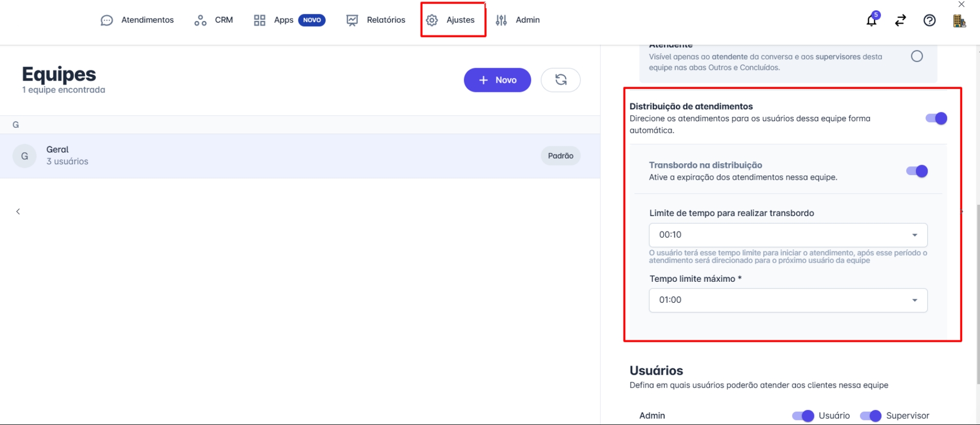Toggle Admin's Supervisor switch
Screen dimensions: 980x425
(x=870, y=416)
